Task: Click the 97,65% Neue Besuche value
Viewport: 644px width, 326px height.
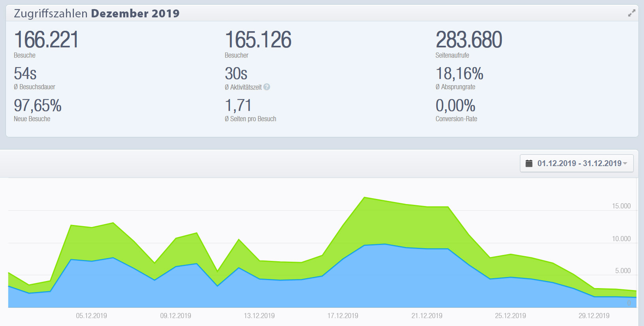Action: pyautogui.click(x=38, y=106)
